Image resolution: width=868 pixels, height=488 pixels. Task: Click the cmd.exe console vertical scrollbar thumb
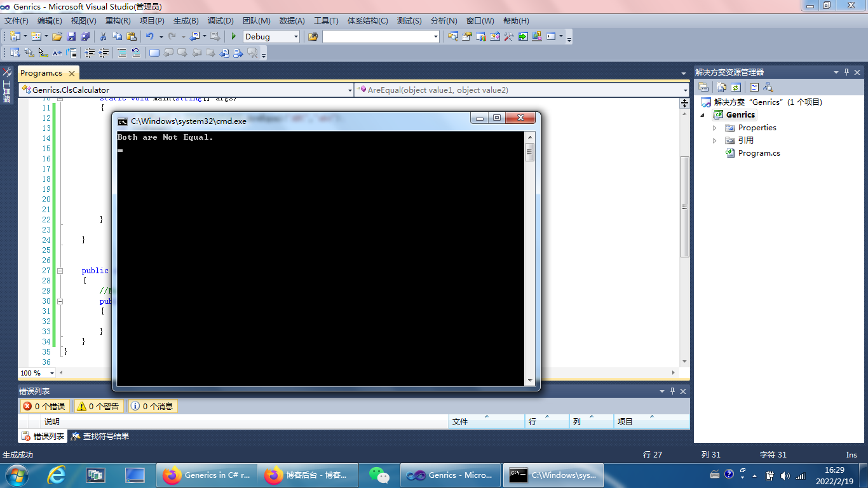point(529,152)
